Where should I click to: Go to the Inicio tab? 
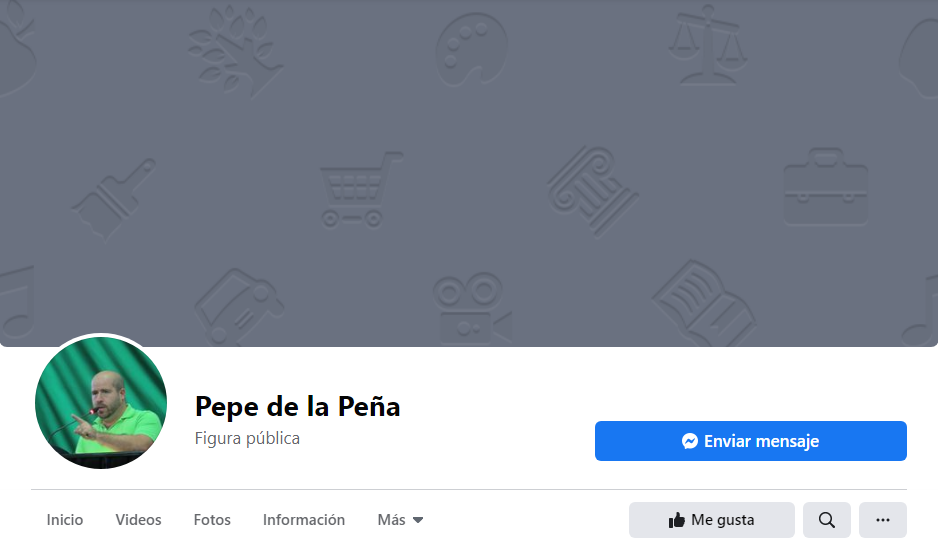tap(65, 520)
